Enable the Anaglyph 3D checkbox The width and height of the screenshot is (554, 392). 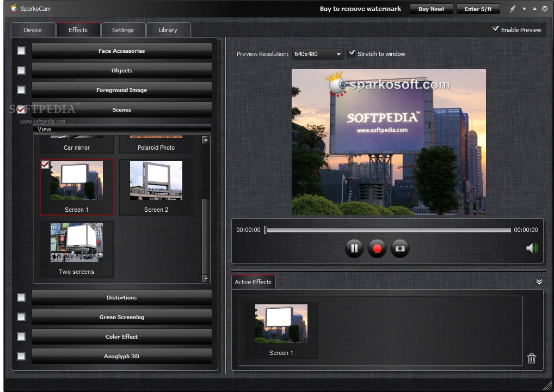(21, 356)
